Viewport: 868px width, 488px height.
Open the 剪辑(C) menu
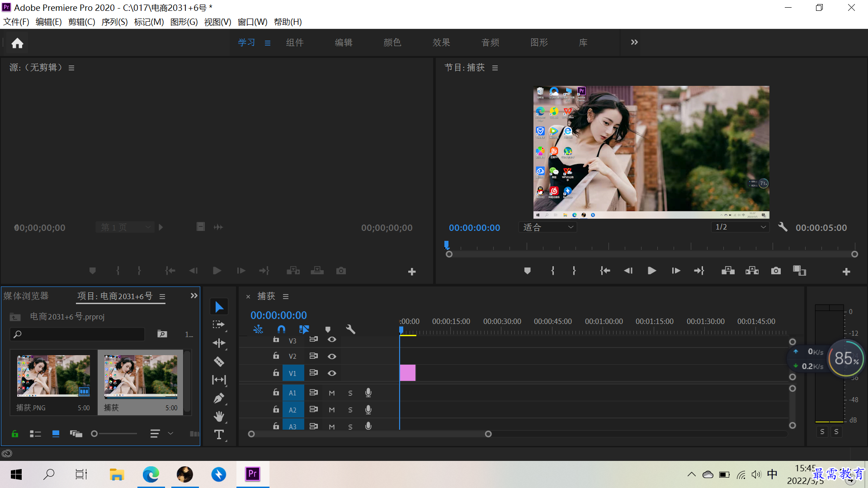point(81,22)
